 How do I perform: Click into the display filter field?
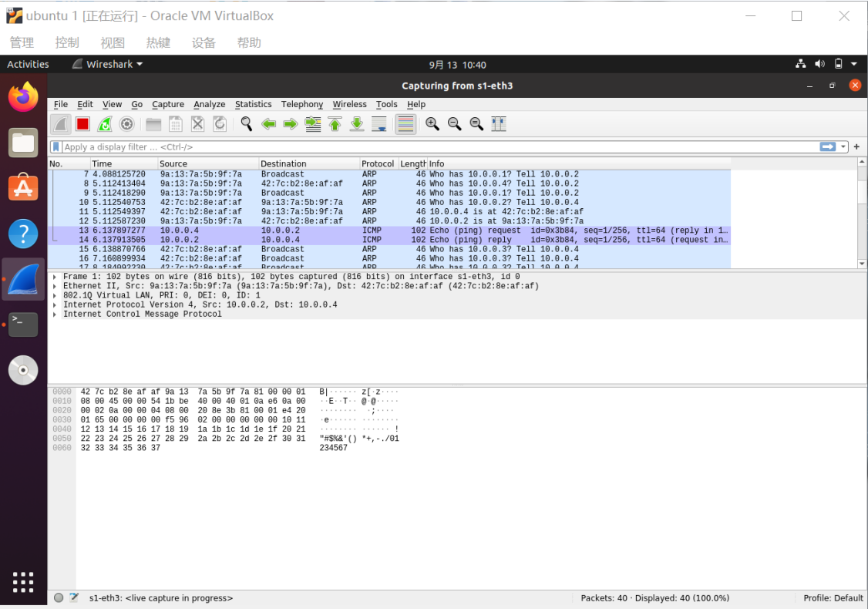coord(440,146)
